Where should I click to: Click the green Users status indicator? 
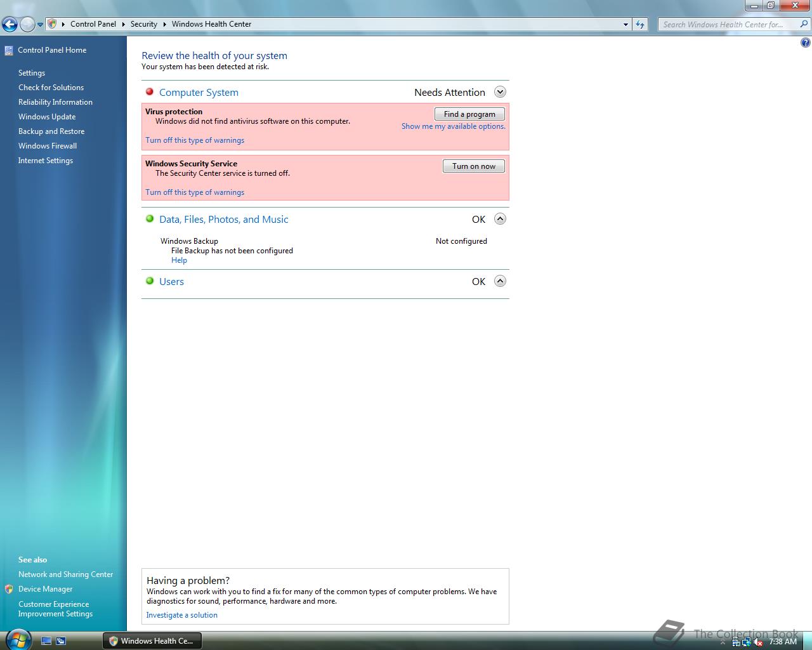150,281
